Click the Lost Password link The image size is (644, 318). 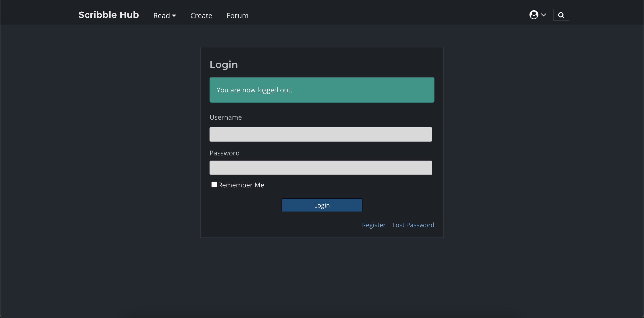pyautogui.click(x=413, y=225)
